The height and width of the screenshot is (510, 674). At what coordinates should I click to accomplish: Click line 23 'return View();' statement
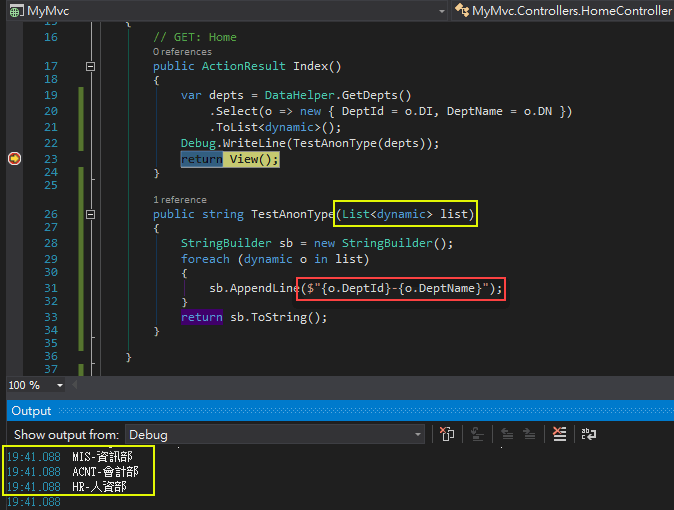click(x=230, y=159)
